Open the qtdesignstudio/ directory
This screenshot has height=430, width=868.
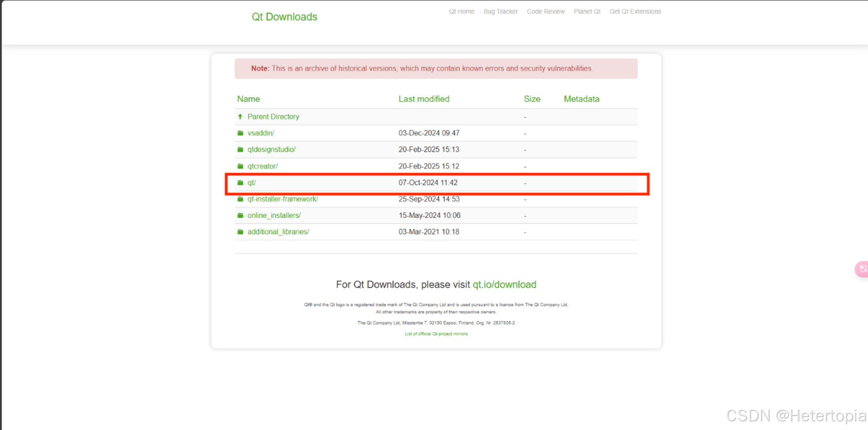point(272,150)
